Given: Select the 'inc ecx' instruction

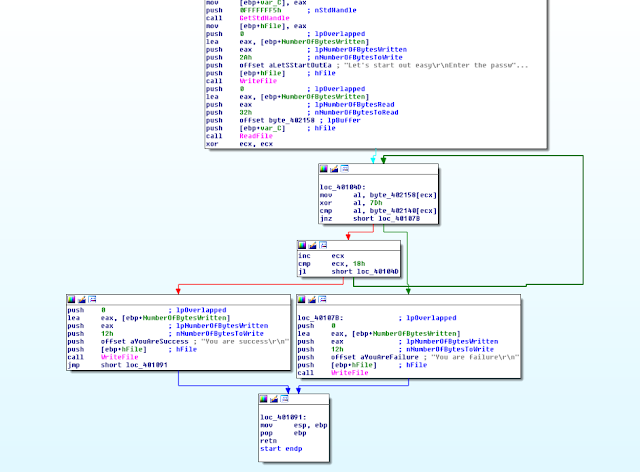Looking at the screenshot, I should click(321, 256).
